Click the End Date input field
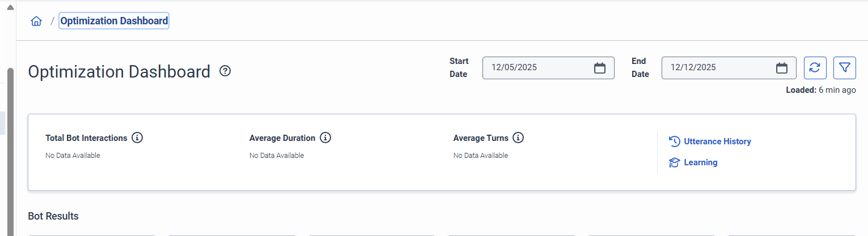The image size is (868, 236). [x=717, y=68]
